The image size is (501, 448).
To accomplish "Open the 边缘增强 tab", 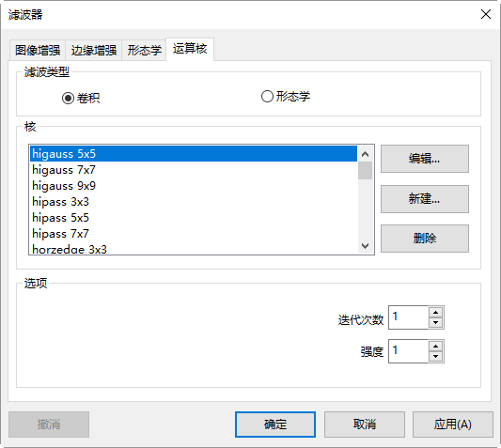I will (x=94, y=50).
